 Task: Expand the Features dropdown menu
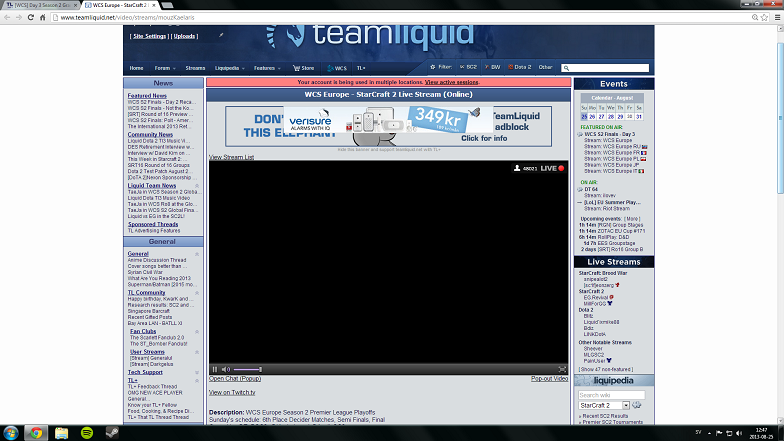tap(267, 68)
